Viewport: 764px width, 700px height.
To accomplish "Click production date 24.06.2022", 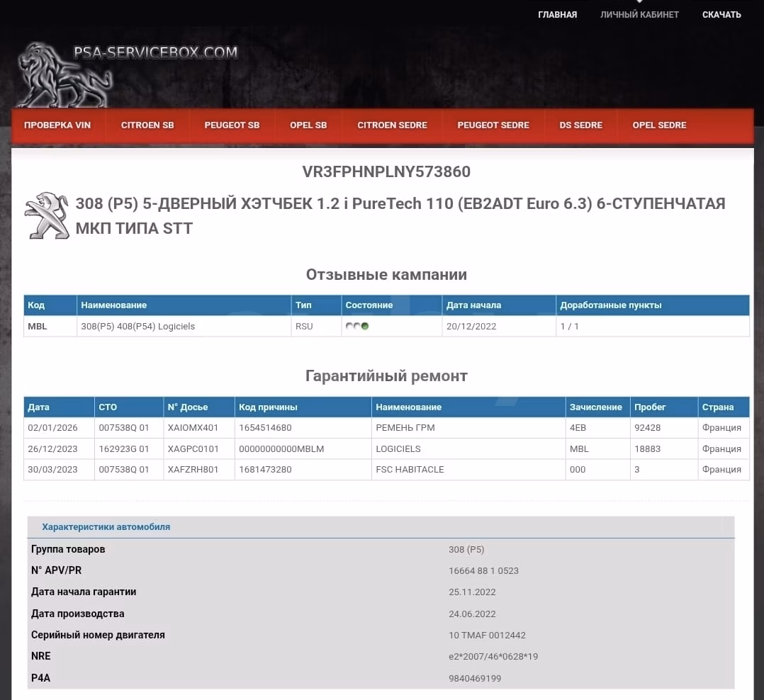I will point(472,614).
